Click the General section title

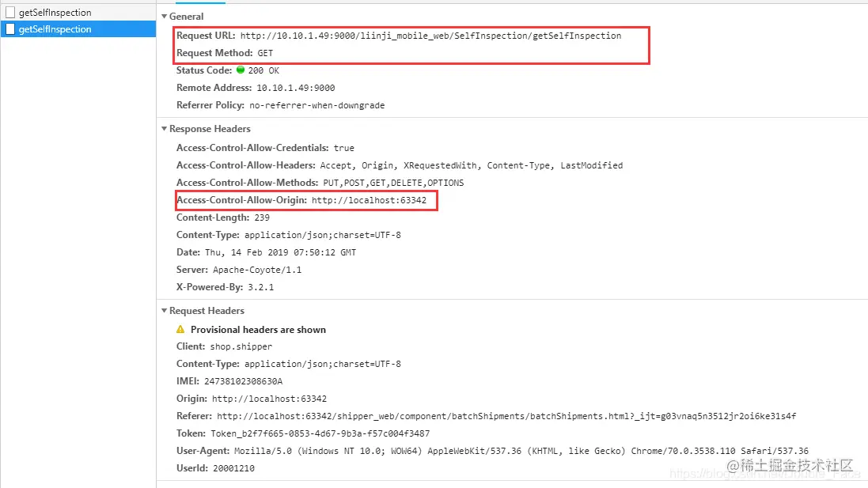coord(187,17)
